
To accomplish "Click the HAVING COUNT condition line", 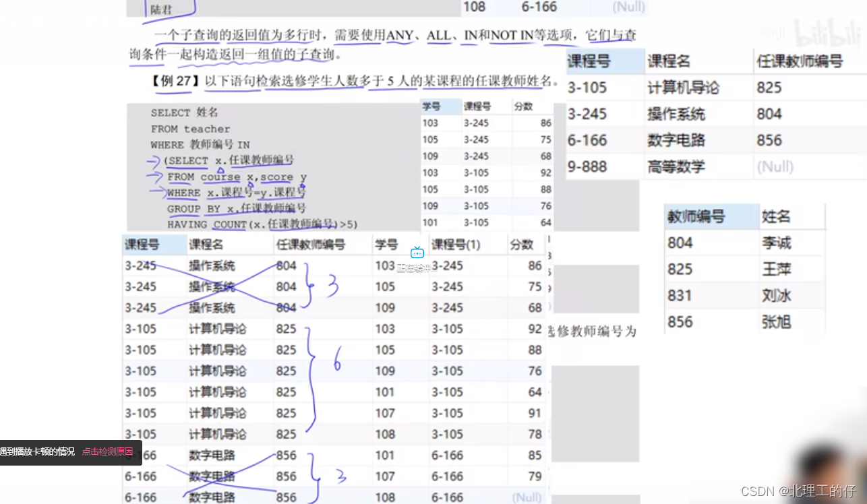I will (262, 224).
